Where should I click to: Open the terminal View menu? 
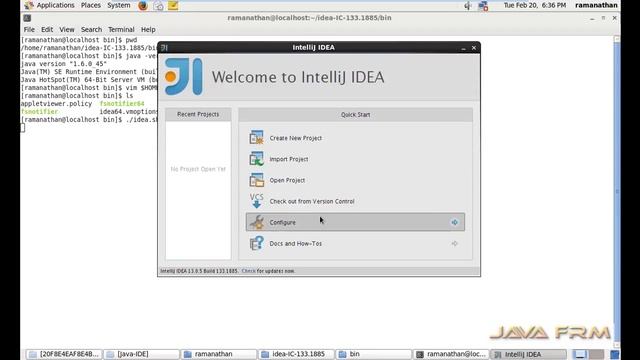click(x=67, y=29)
